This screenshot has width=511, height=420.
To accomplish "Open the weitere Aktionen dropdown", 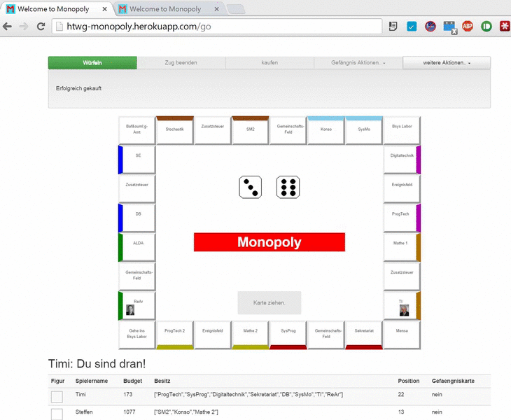I will [447, 62].
